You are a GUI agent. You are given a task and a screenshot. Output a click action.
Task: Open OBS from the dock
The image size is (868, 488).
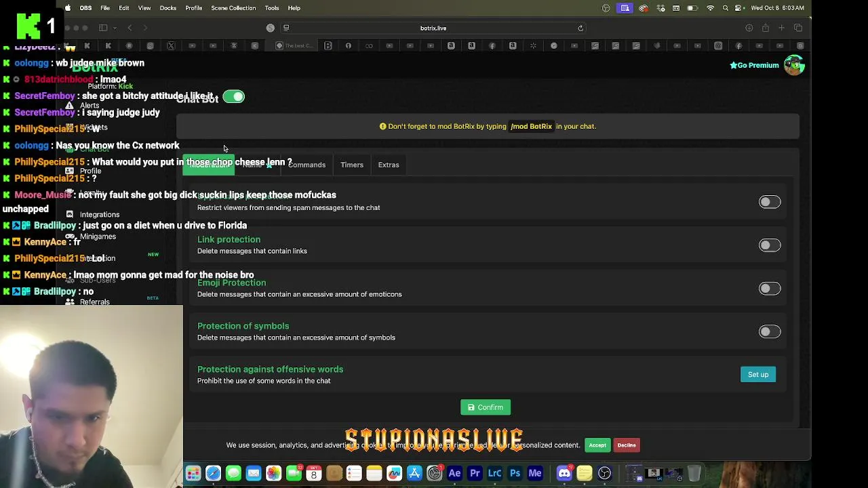604,473
